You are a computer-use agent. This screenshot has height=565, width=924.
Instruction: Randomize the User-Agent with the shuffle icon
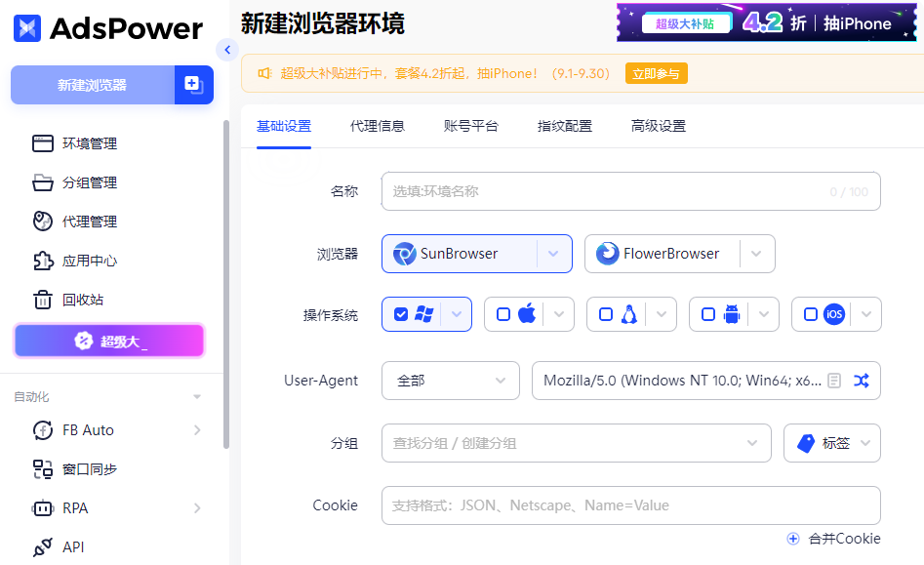click(x=862, y=381)
